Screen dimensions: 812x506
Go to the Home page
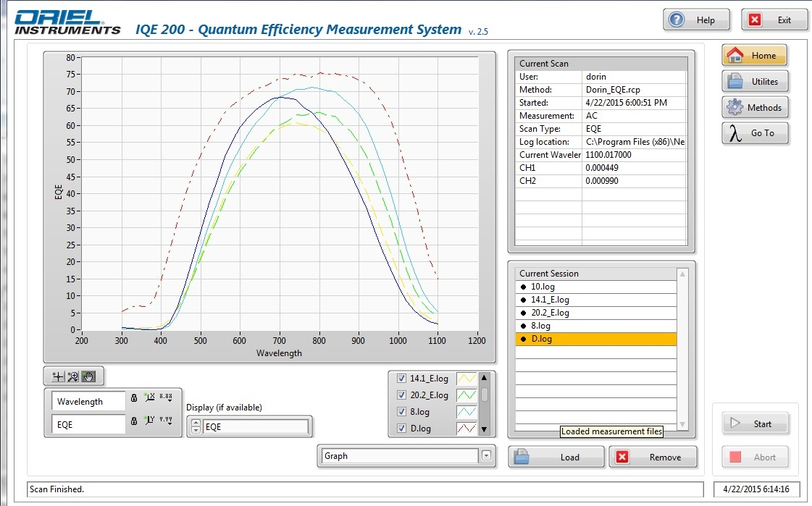[755, 55]
